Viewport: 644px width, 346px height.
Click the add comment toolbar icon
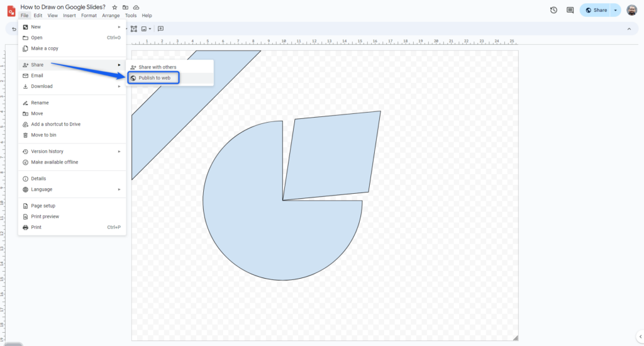pos(160,29)
